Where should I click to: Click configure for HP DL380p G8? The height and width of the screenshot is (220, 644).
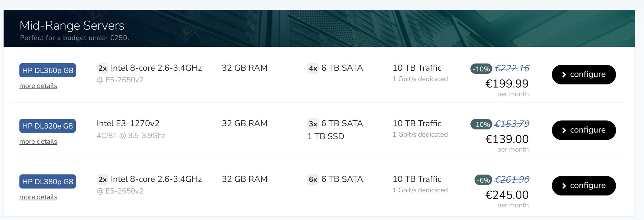pyautogui.click(x=584, y=186)
